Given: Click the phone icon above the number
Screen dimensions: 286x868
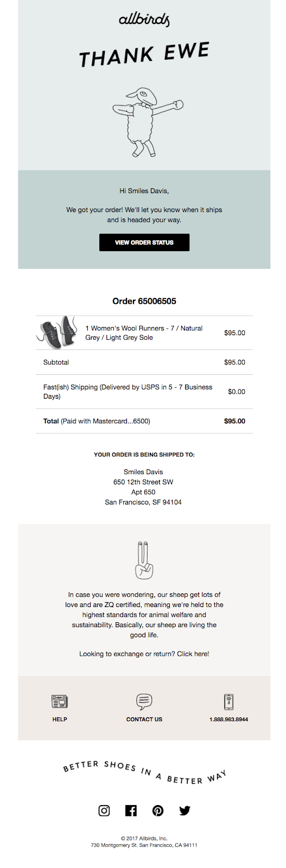Looking at the screenshot, I should (229, 701).
